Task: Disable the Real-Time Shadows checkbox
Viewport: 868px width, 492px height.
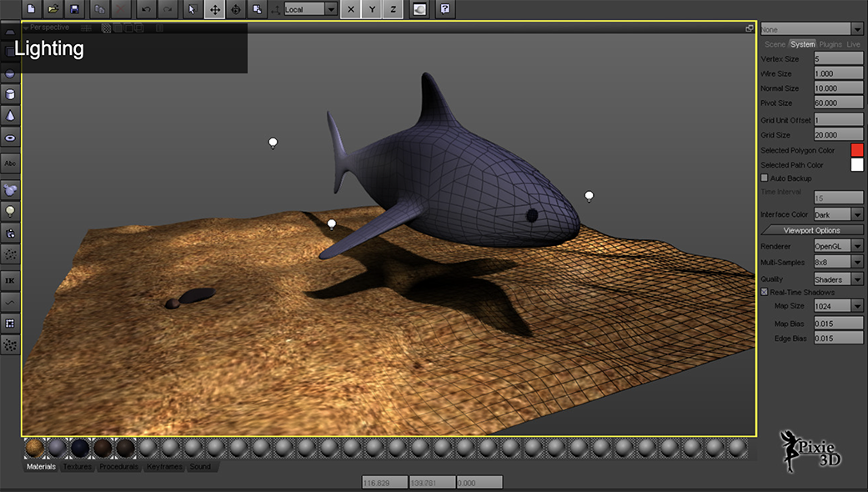Action: (765, 292)
